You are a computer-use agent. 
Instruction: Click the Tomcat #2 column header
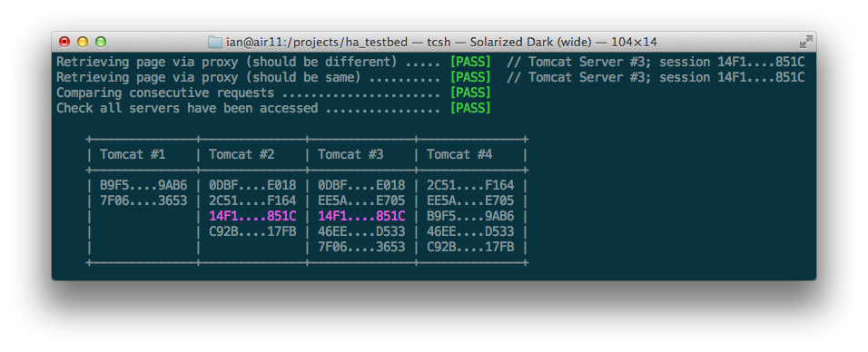pyautogui.click(x=242, y=154)
